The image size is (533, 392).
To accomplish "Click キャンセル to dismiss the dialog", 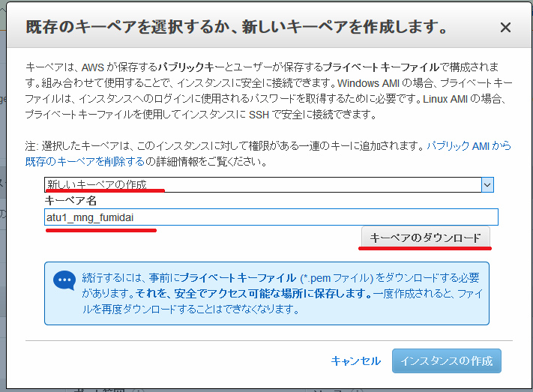I will coord(356,361).
